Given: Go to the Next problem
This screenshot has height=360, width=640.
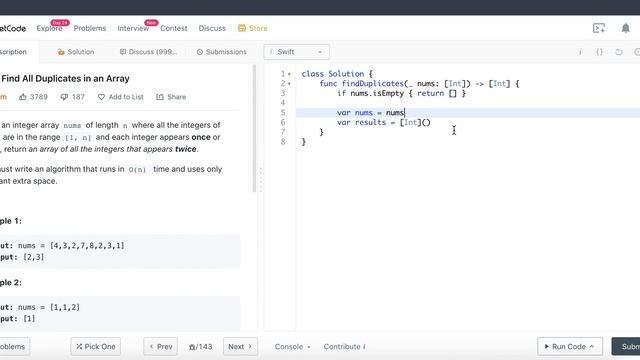Looking at the screenshot, I should (x=240, y=347).
